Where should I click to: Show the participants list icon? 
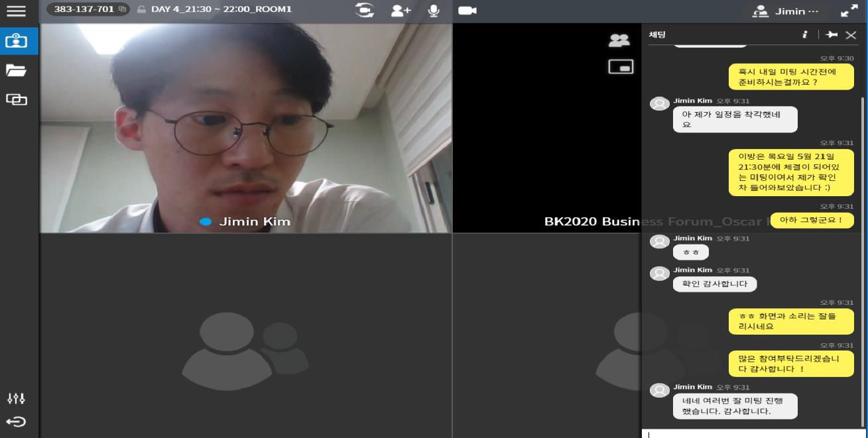[x=619, y=40]
